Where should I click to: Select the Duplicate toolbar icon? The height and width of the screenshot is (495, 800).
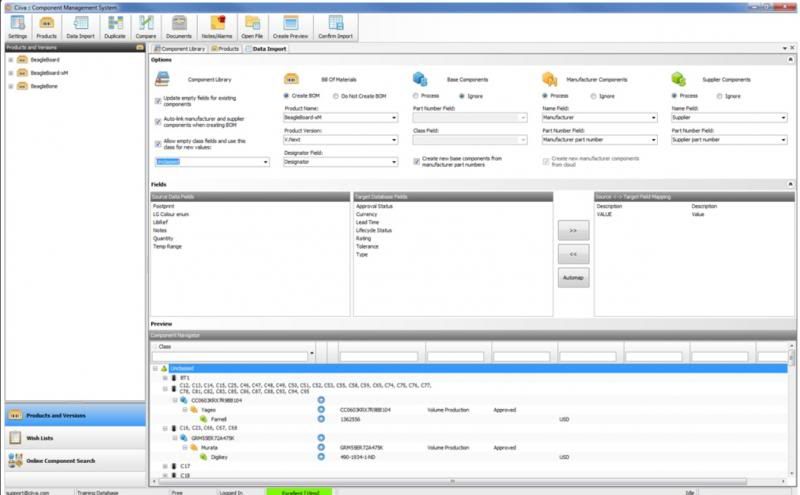(115, 23)
